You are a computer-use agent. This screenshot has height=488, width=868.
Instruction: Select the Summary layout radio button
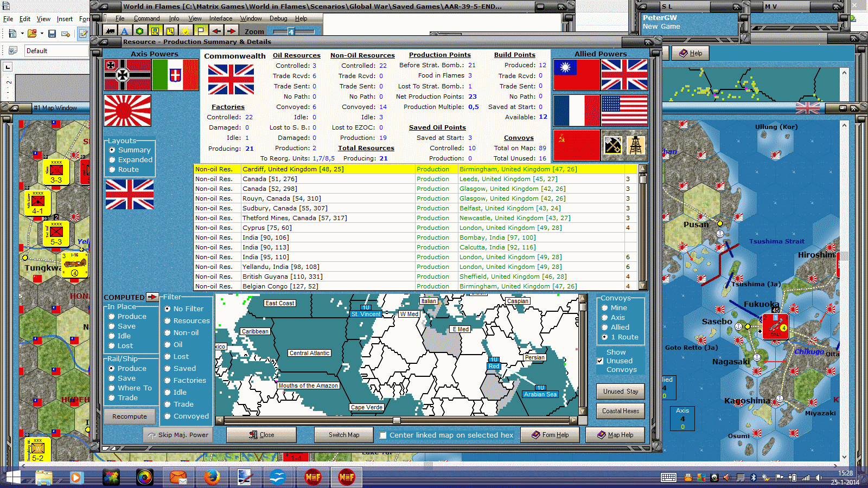[112, 150]
